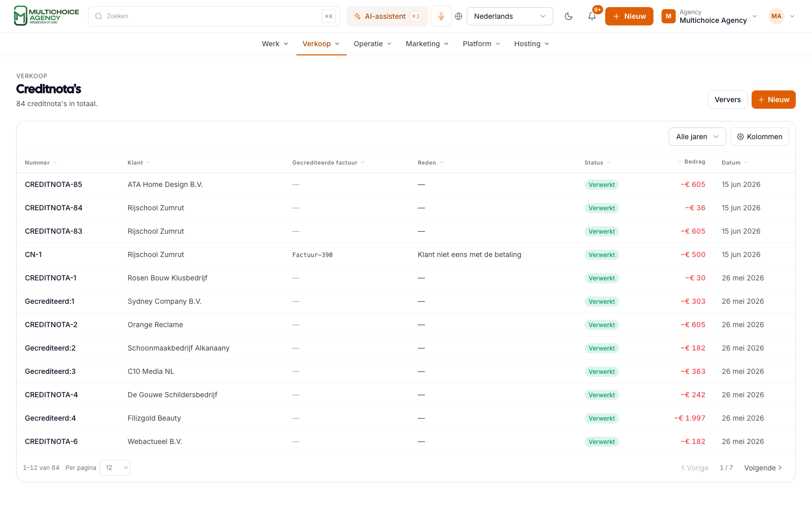Open the CN-1 credit note row
This screenshot has width=812, height=508.
point(406,255)
